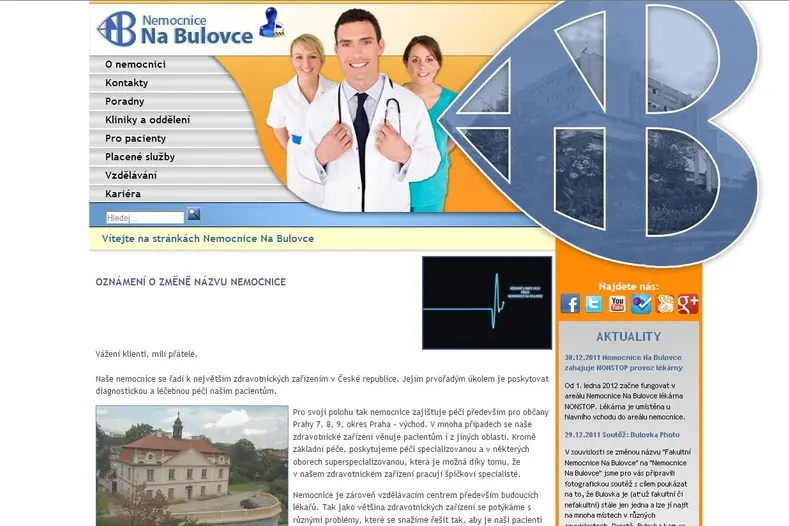Open the Google+ icon
This screenshot has width=789, height=526.
coord(688,304)
